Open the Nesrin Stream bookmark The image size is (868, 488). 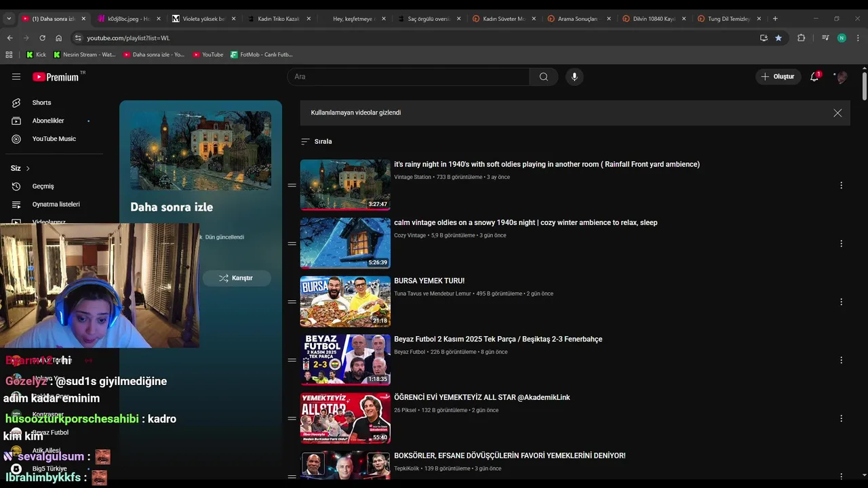click(x=84, y=54)
